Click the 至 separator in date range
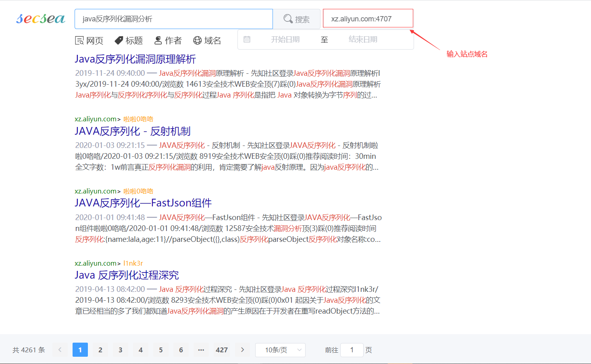Image resolution: width=591 pixels, height=364 pixels. click(325, 40)
